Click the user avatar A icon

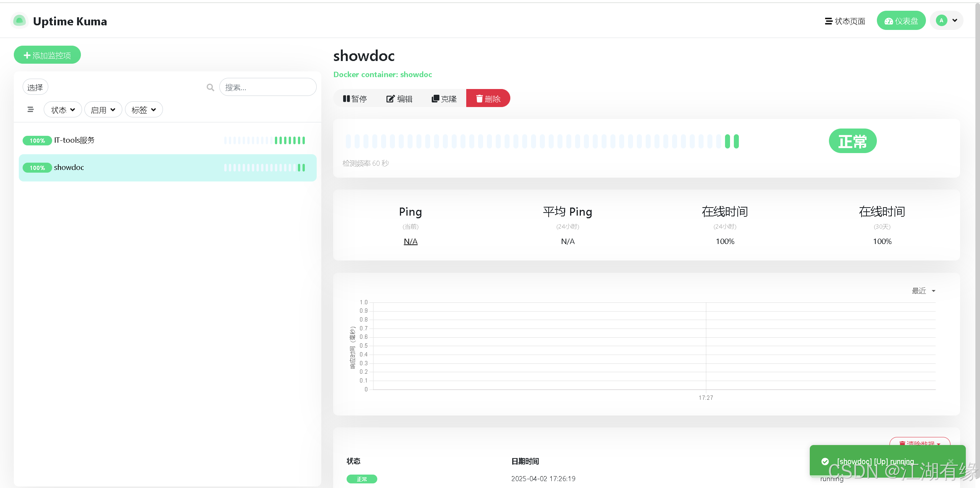coord(941,21)
